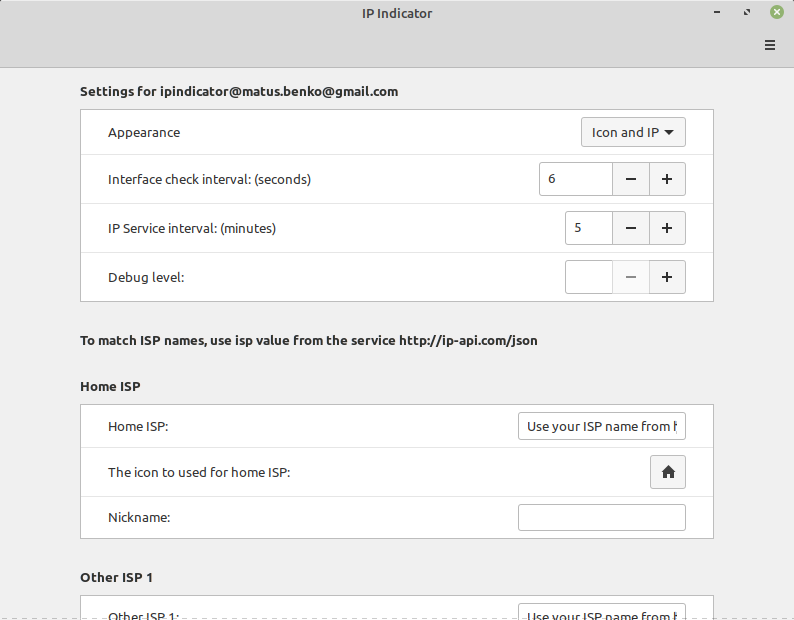Viewport: 794px width, 620px height.
Task: Maximize the IP Indicator window
Action: coord(747,12)
